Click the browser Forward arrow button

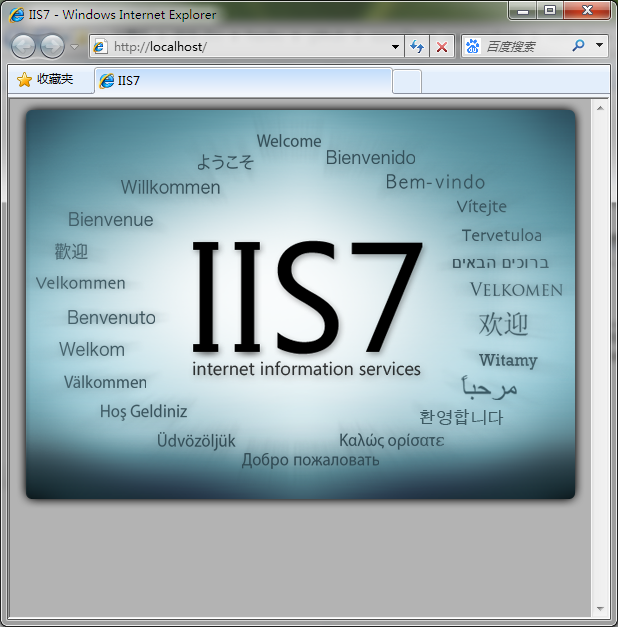tap(52, 46)
